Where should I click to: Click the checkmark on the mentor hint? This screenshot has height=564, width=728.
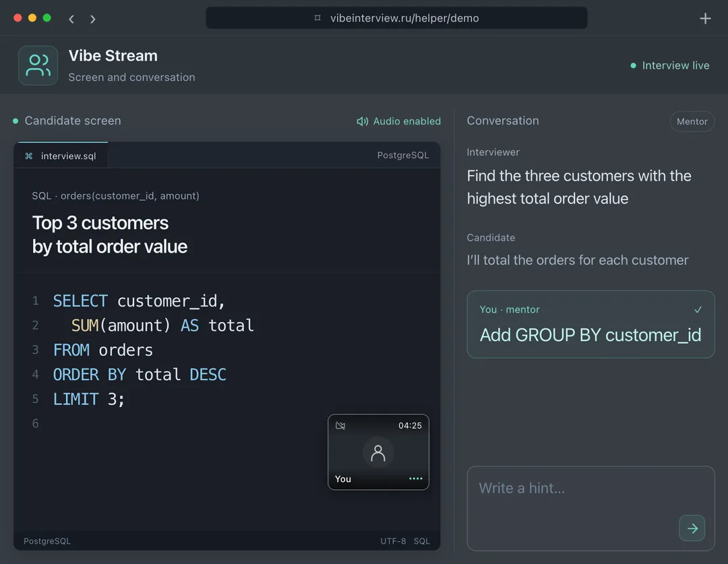(698, 309)
